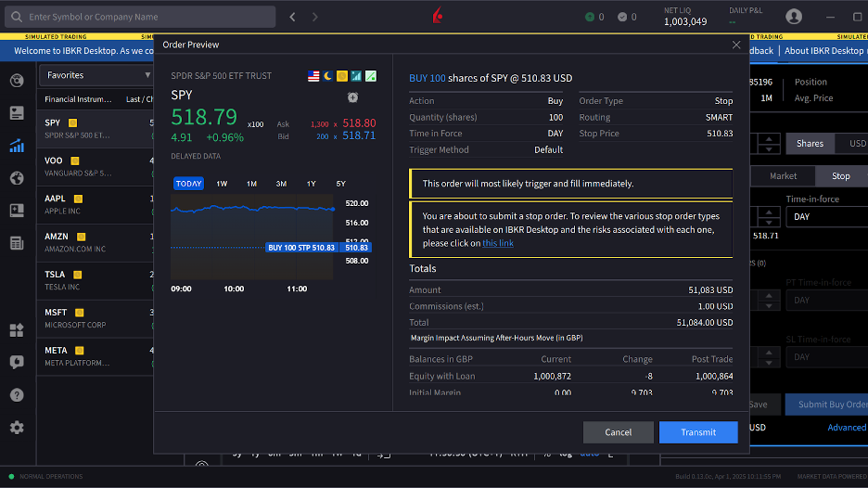The height and width of the screenshot is (488, 868).
Task: Click the green line chart icon for SPY
Action: pyautogui.click(x=371, y=76)
